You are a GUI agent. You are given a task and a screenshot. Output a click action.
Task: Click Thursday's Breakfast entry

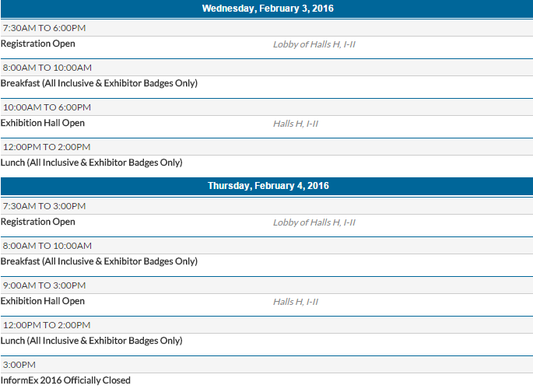[99, 261]
